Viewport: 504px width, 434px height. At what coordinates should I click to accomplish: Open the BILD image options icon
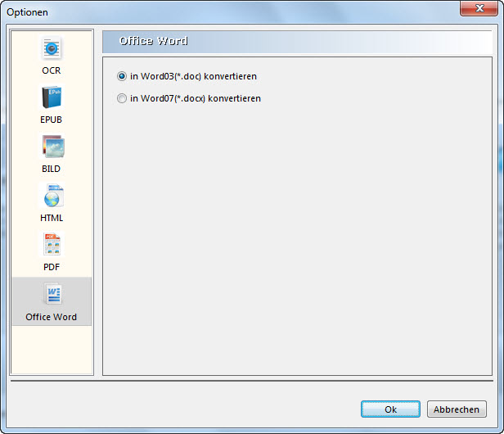52,147
